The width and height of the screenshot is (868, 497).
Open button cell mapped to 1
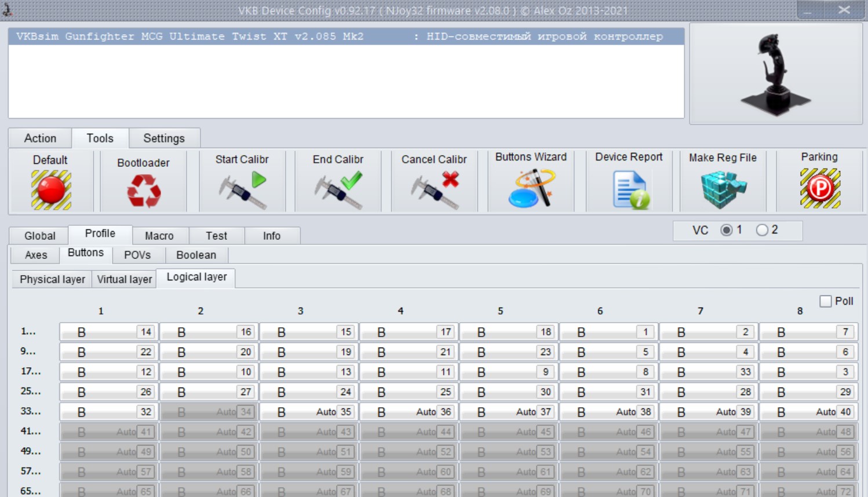pyautogui.click(x=608, y=332)
